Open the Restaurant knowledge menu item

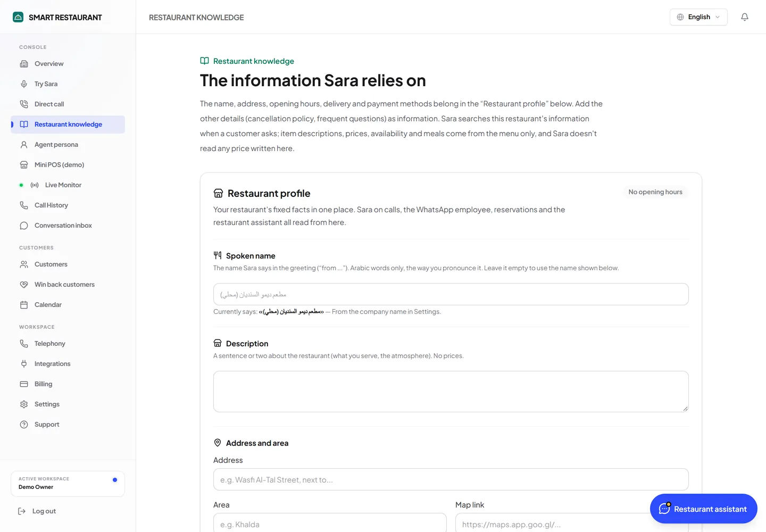(x=68, y=124)
